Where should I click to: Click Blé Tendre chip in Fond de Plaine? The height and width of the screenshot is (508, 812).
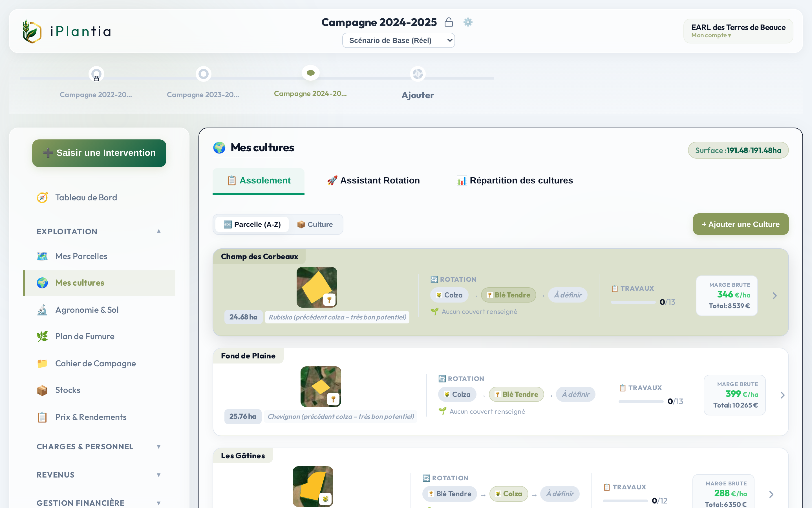click(517, 395)
